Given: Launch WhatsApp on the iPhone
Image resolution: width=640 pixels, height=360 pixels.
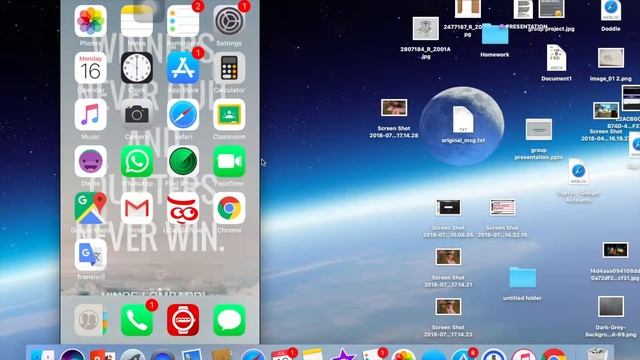Looking at the screenshot, I should [137, 162].
